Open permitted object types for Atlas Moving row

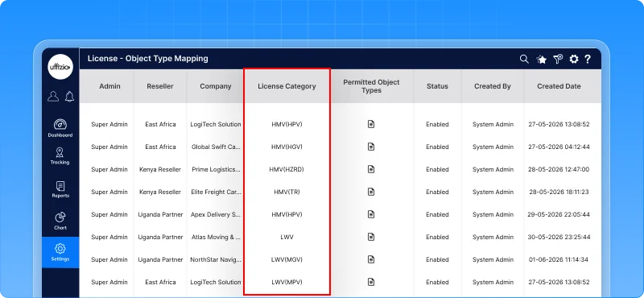(371, 237)
